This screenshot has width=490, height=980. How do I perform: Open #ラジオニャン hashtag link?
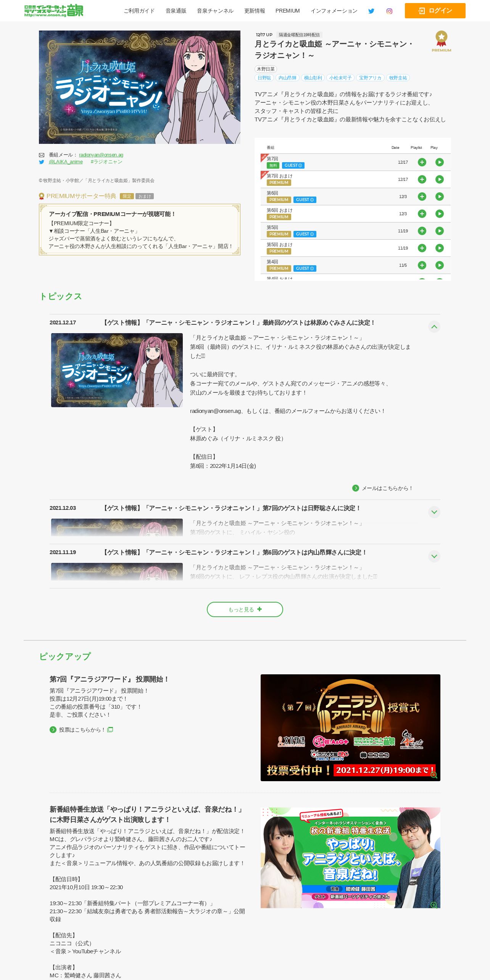106,162
